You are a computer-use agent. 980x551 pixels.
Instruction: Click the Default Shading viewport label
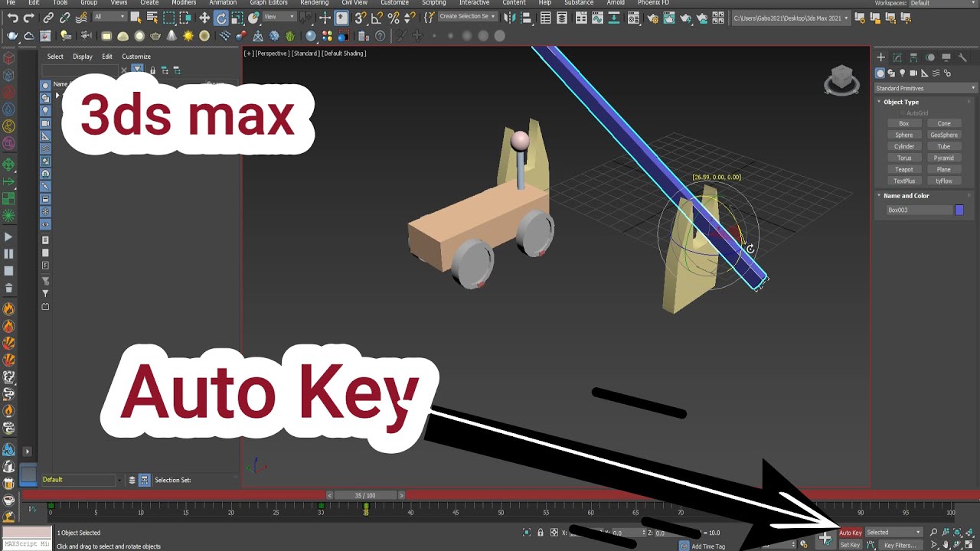[344, 54]
